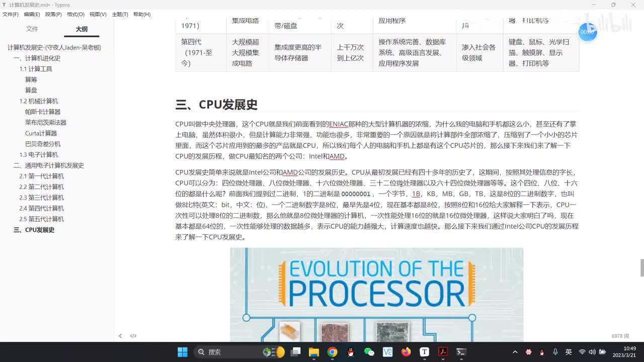Switch input method 英 indicator
Screen dimensions: 644x362
tap(569, 352)
